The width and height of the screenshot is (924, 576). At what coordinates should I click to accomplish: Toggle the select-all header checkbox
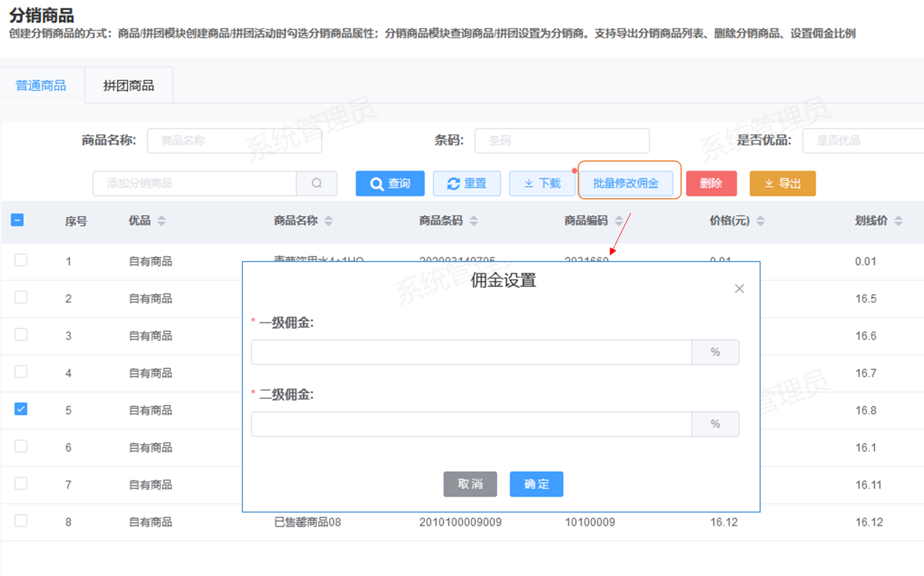click(17, 220)
